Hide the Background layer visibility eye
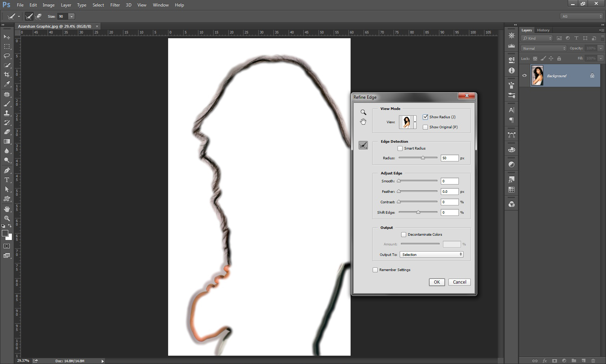Screen dimensions: 606x364 (524, 76)
